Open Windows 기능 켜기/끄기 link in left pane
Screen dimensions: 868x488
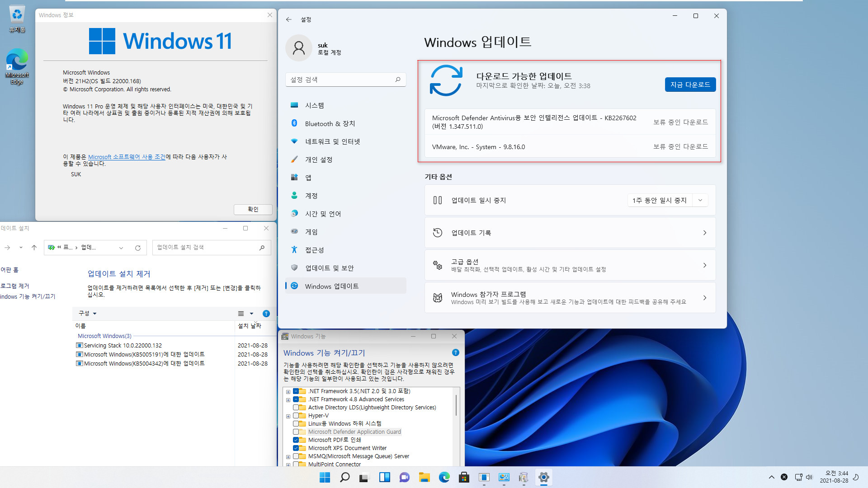click(28, 296)
